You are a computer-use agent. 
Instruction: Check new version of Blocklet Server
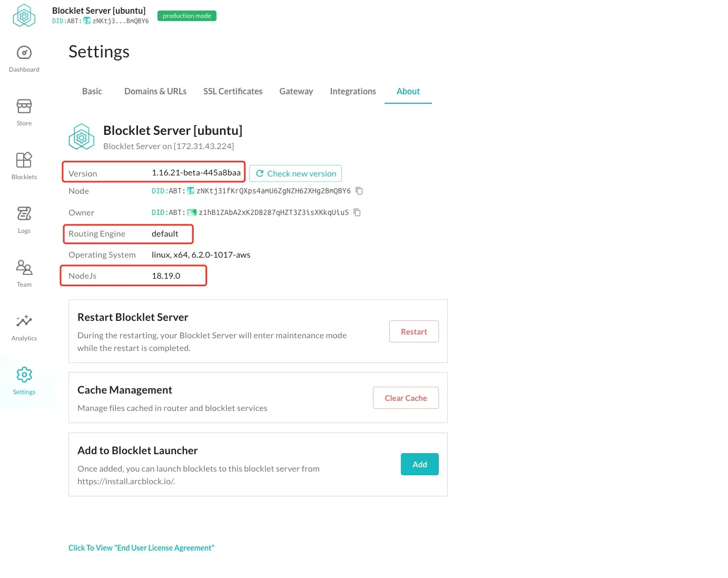296,173
